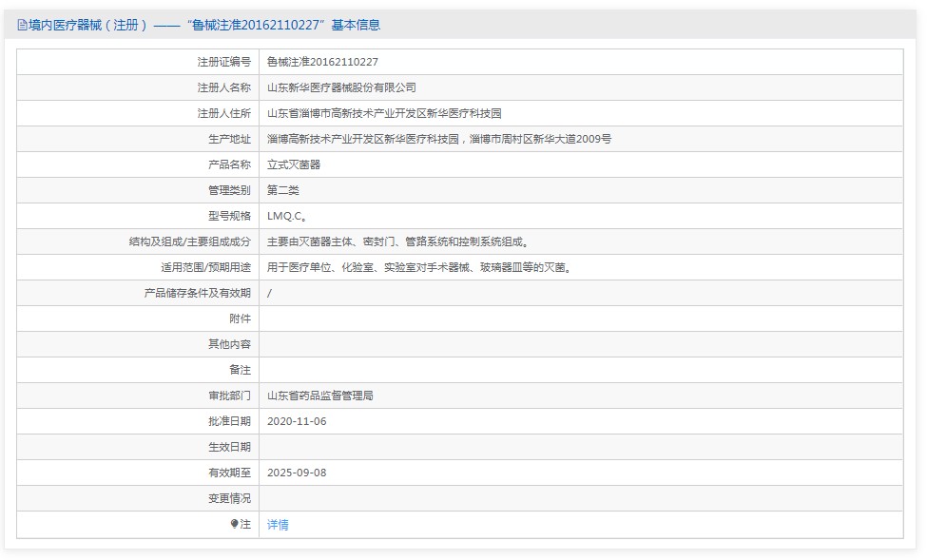This screenshot has width=927, height=560.
Task: Select registrant address 山东省淄博市高新技术产业开发区新华医疗科技园
Action: coord(384,113)
